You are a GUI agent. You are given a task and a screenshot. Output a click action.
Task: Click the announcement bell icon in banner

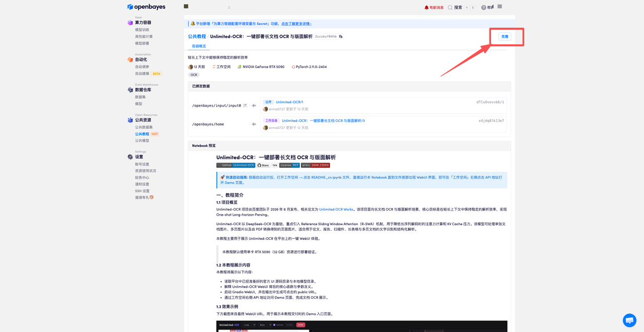[193, 24]
